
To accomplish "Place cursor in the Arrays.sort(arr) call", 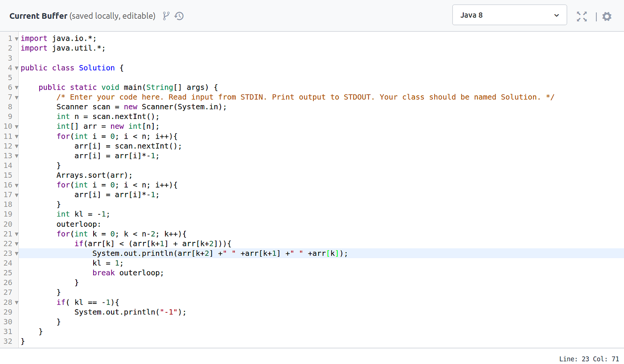I will pyautogui.click(x=94, y=175).
